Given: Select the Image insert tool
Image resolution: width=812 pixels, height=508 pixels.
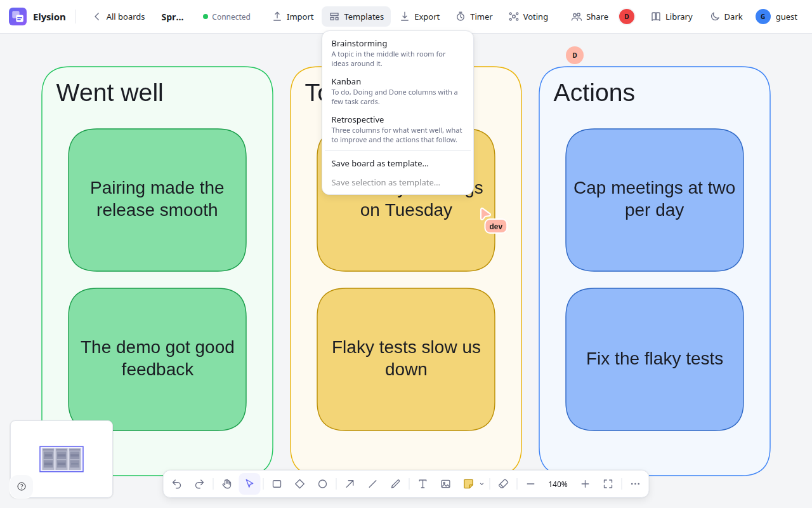Looking at the screenshot, I should [x=445, y=484].
